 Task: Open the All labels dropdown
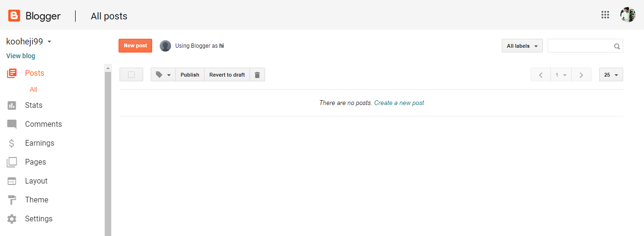[522, 46]
